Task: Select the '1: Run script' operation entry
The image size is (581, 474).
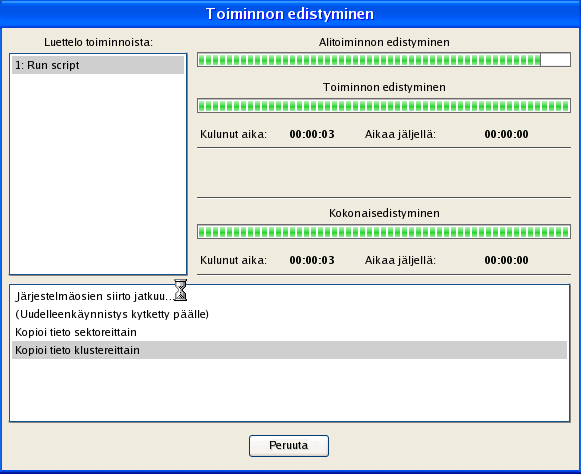Action: point(98,65)
